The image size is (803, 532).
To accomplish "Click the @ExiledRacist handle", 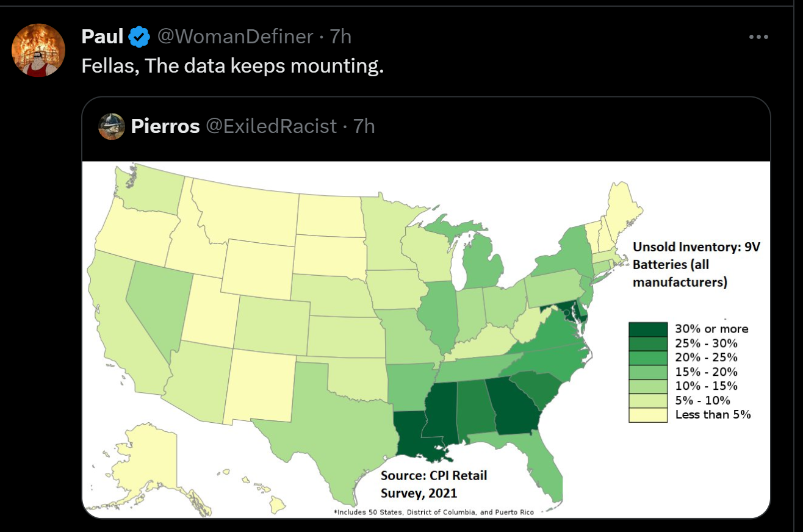I will [271, 126].
